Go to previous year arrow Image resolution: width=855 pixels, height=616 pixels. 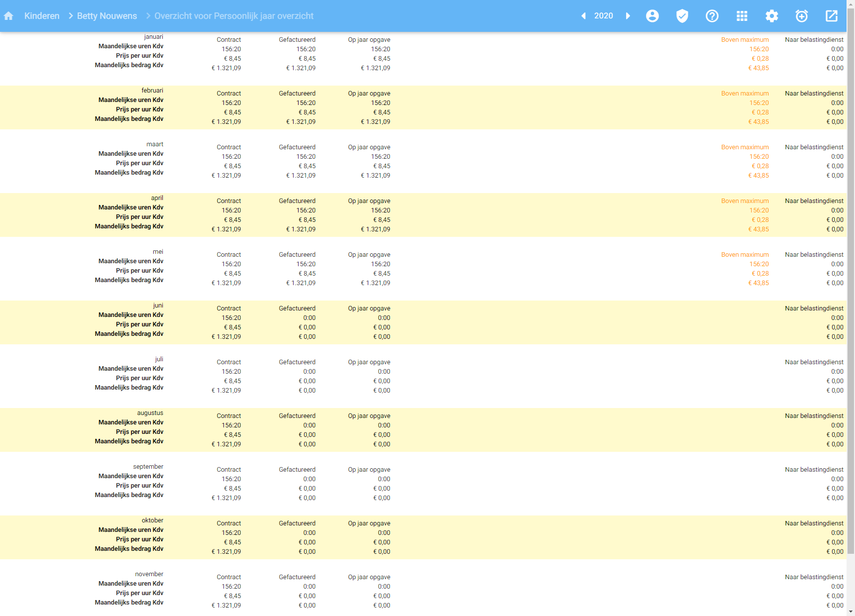[x=583, y=16]
